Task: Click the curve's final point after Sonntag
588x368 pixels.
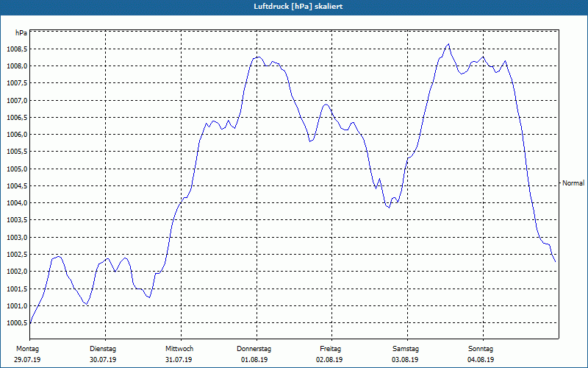Action: tap(556, 262)
